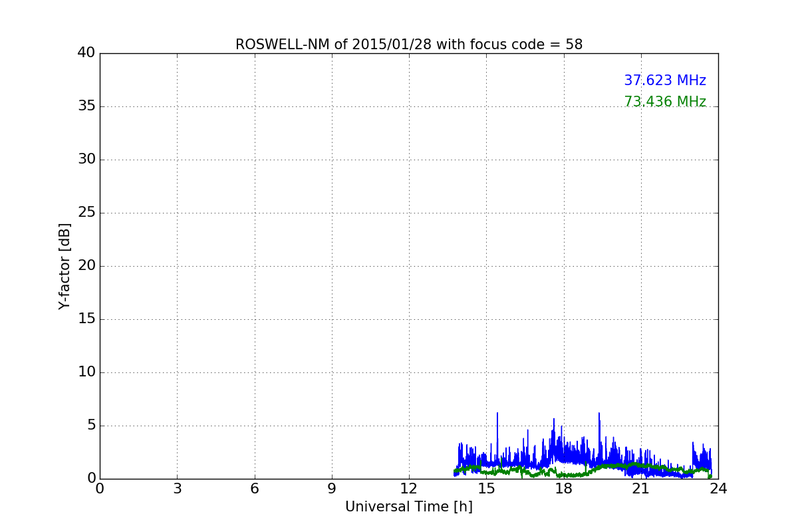Click the tallest blue spike near 15.4 hours

(x=497, y=414)
